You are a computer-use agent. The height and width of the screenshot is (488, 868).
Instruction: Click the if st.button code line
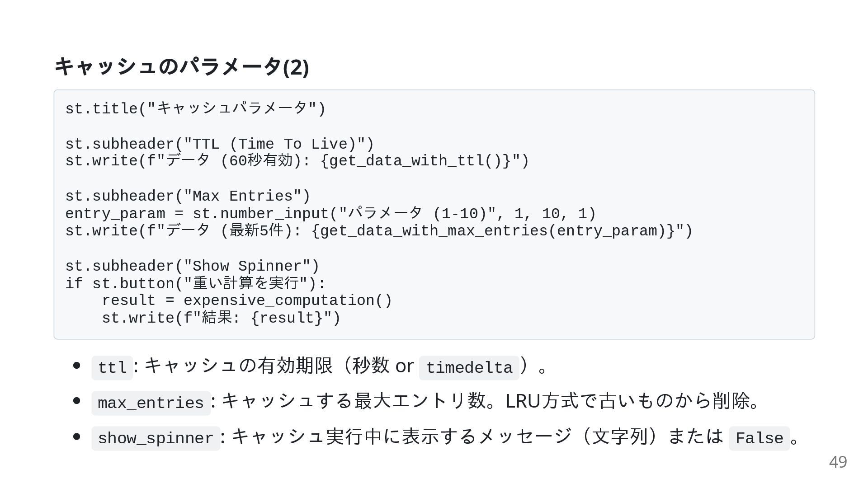click(x=195, y=283)
